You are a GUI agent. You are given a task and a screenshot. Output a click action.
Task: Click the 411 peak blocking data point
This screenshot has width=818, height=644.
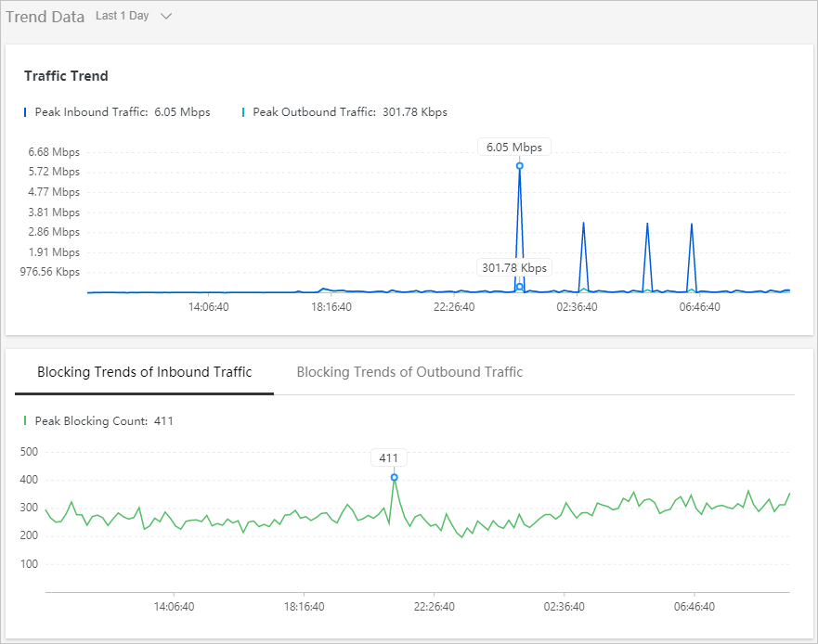coord(395,477)
